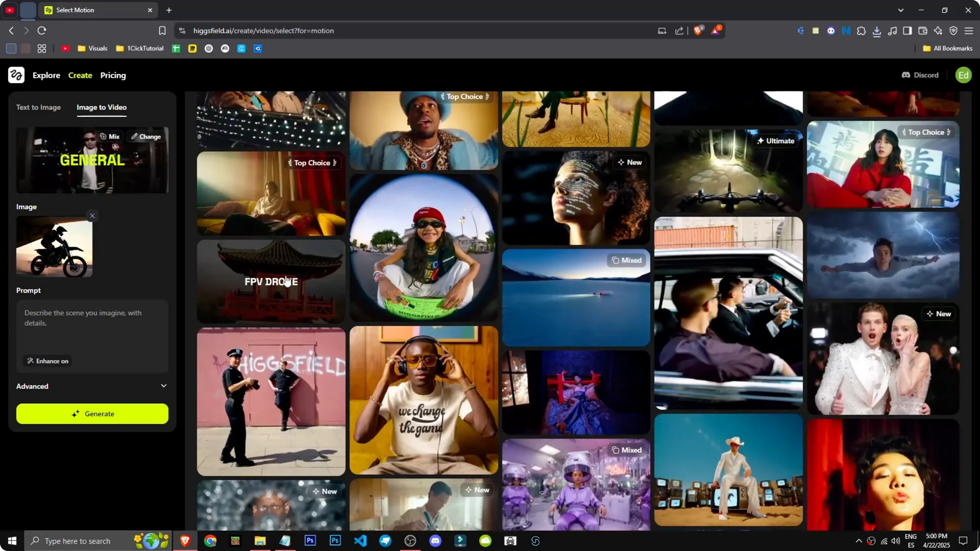Click the Generate button
The height and width of the screenshot is (551, 980).
pos(92,414)
